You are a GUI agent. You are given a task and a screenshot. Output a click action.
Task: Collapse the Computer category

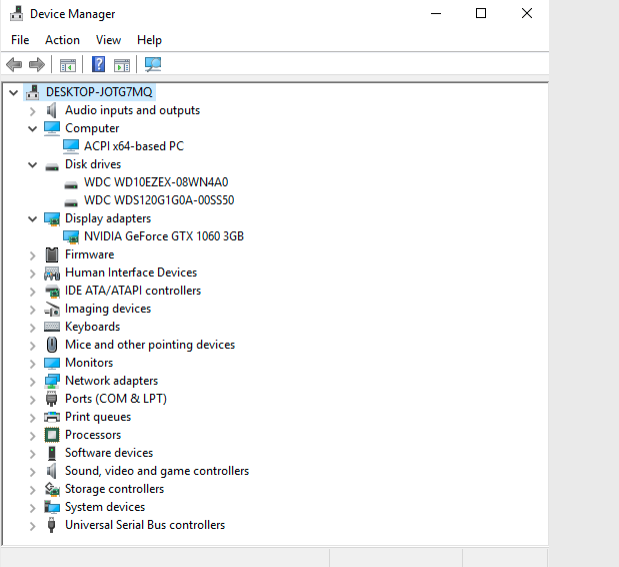pyautogui.click(x=32, y=129)
